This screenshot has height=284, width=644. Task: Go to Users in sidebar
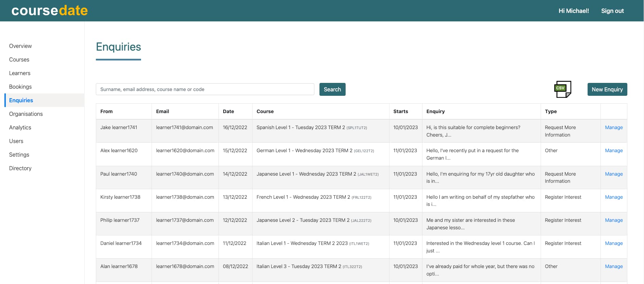[16, 141]
